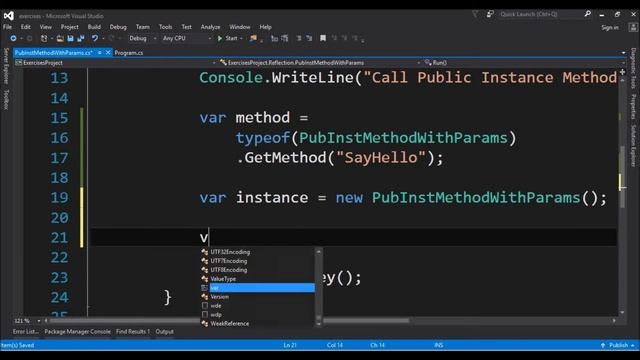640x360 pixels.
Task: Pin the PubInstMethodWithParams.cs tab
Action: 100,53
